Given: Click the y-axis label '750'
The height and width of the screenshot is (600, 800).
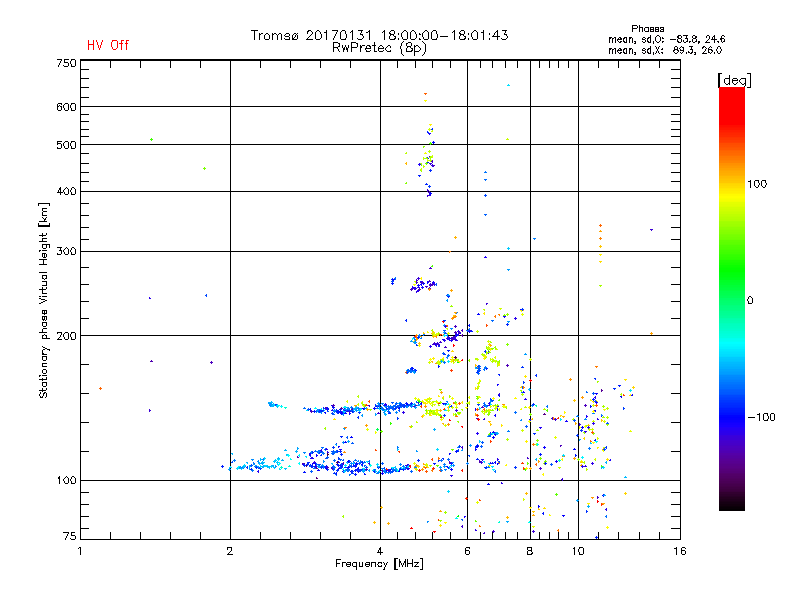Looking at the screenshot, I should [66, 63].
